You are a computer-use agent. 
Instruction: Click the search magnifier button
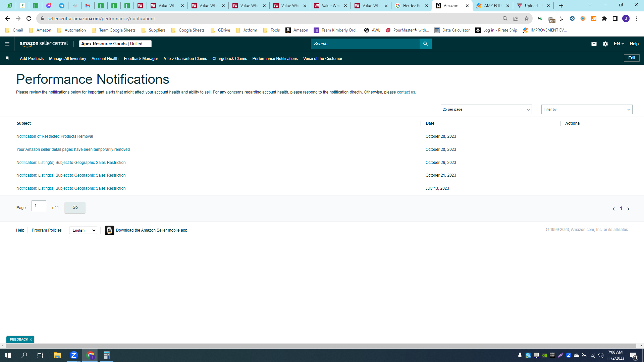[425, 44]
